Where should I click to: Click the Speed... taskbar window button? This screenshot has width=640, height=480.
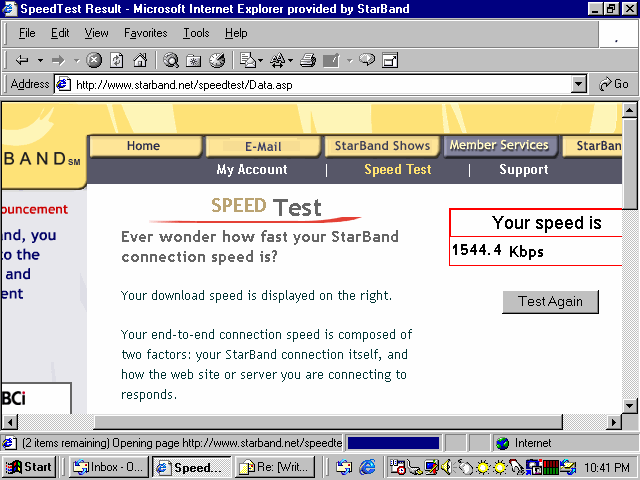[x=192, y=467]
